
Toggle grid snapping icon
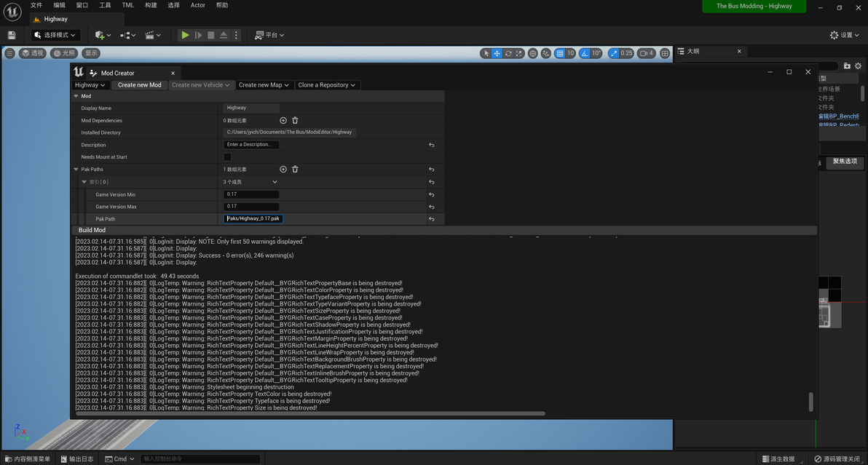point(560,53)
